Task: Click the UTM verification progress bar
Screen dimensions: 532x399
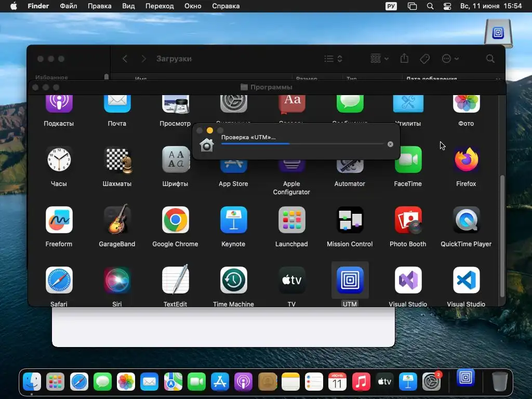Action: tap(302, 144)
